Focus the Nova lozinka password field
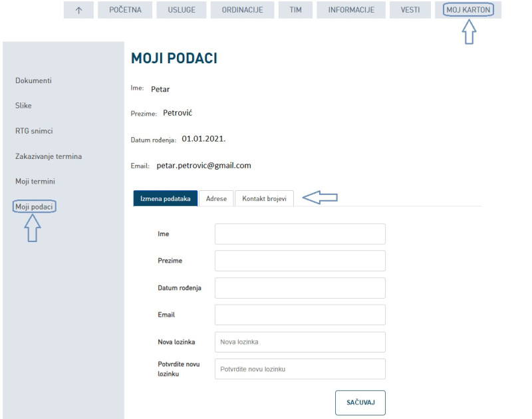532x419 pixels. pyautogui.click(x=300, y=342)
